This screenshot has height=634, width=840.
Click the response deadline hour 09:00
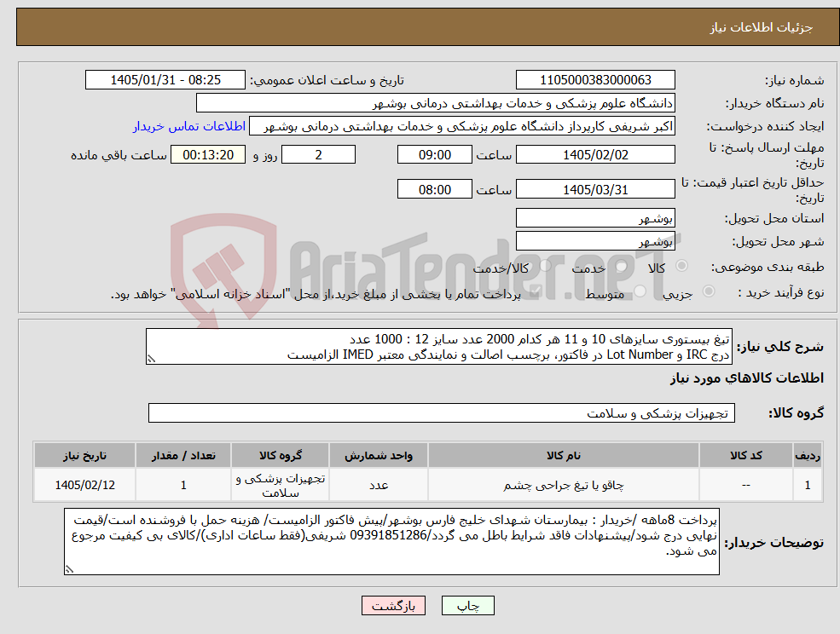point(434,155)
